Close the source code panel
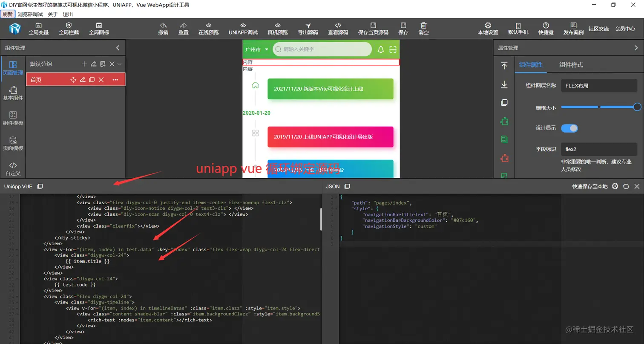 click(637, 186)
